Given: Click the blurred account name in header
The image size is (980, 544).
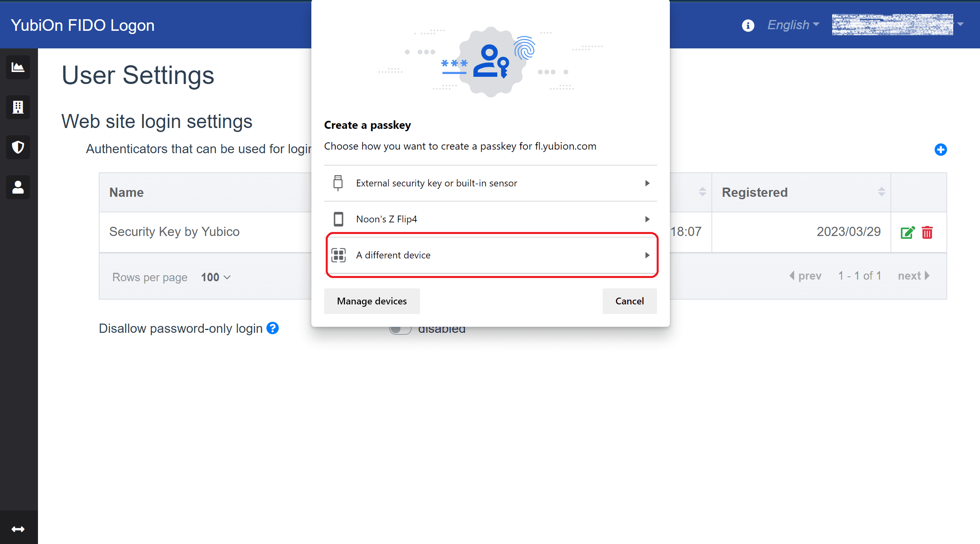Looking at the screenshot, I should pyautogui.click(x=892, y=24).
